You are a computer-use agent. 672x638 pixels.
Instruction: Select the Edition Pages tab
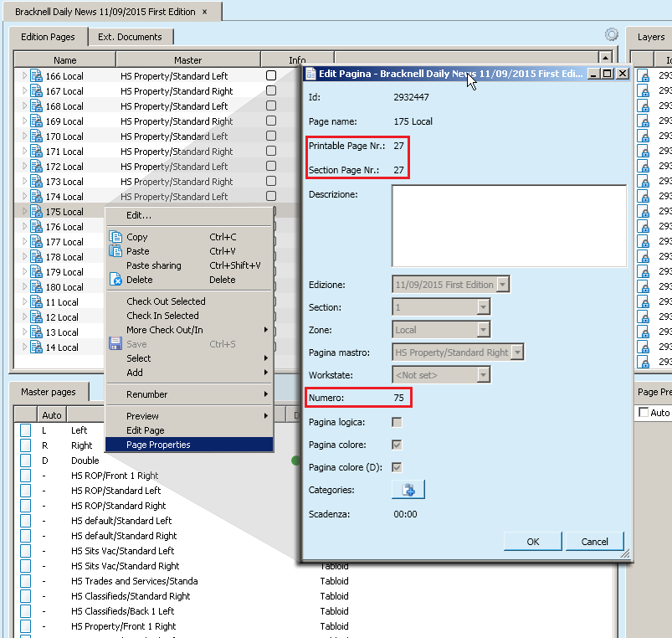48,37
